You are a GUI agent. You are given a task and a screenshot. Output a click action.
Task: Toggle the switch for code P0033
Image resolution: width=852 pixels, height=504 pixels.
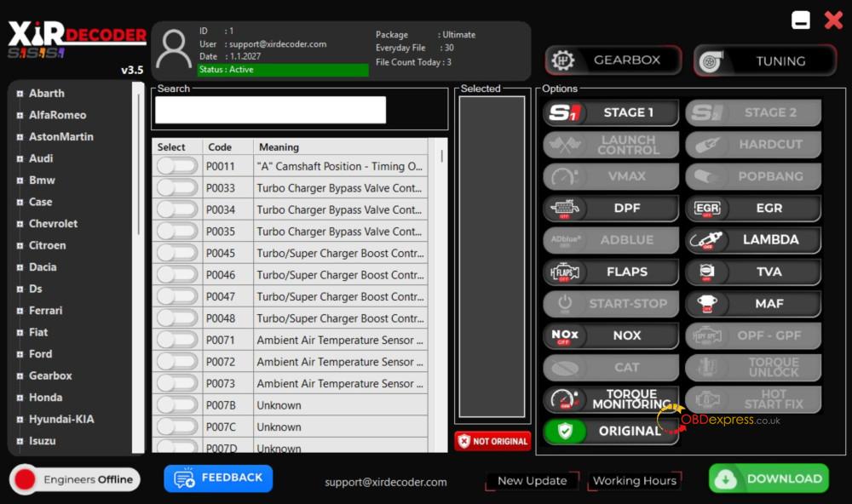point(177,188)
